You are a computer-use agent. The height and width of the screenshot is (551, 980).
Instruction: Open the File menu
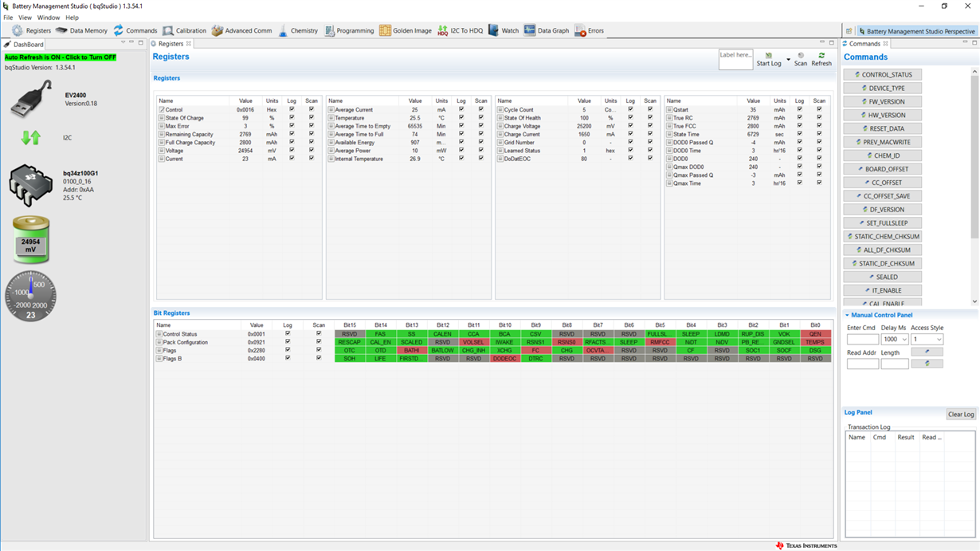8,18
